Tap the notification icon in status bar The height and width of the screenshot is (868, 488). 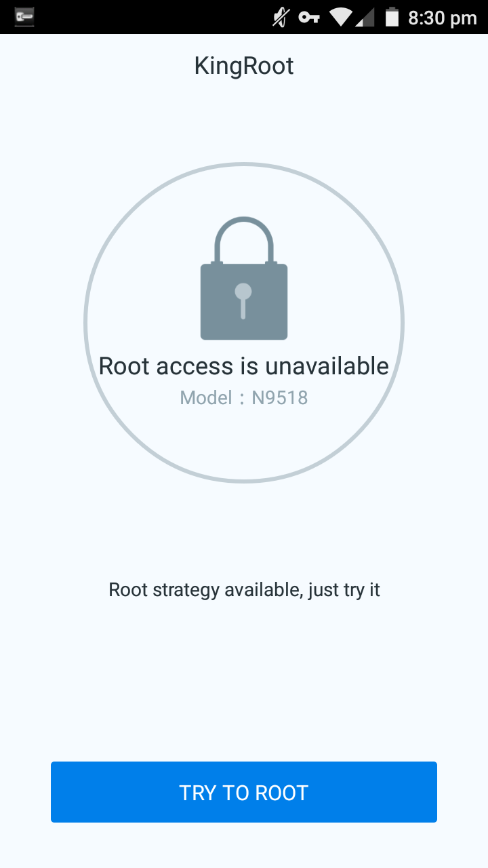point(24,17)
